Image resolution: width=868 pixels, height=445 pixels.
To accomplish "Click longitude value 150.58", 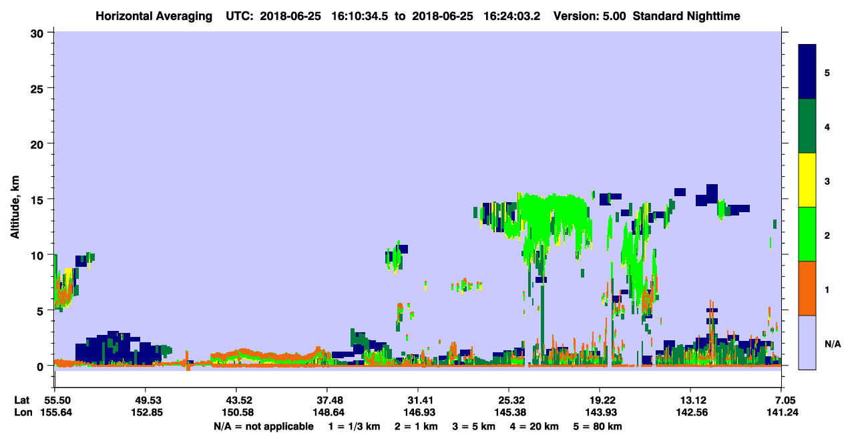I will [x=236, y=412].
